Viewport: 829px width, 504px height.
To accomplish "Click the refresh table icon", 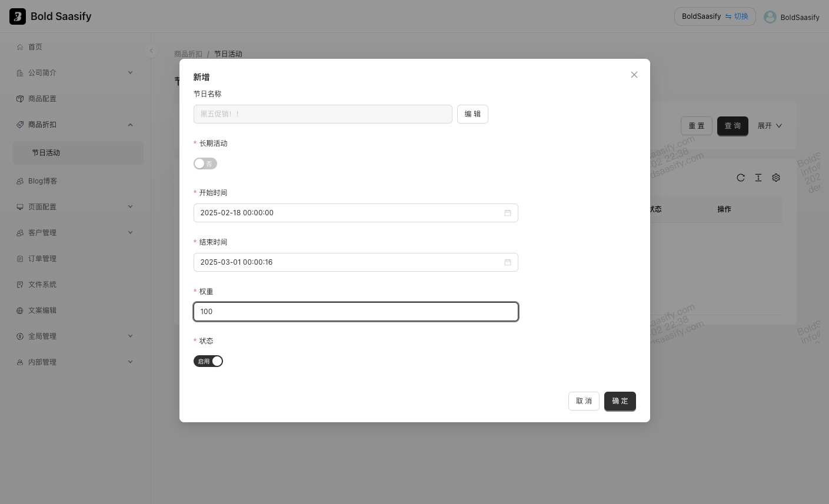I will tap(741, 178).
